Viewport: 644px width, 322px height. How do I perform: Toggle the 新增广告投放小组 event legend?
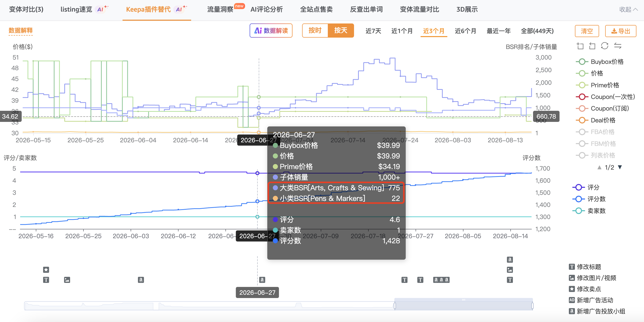point(597,311)
